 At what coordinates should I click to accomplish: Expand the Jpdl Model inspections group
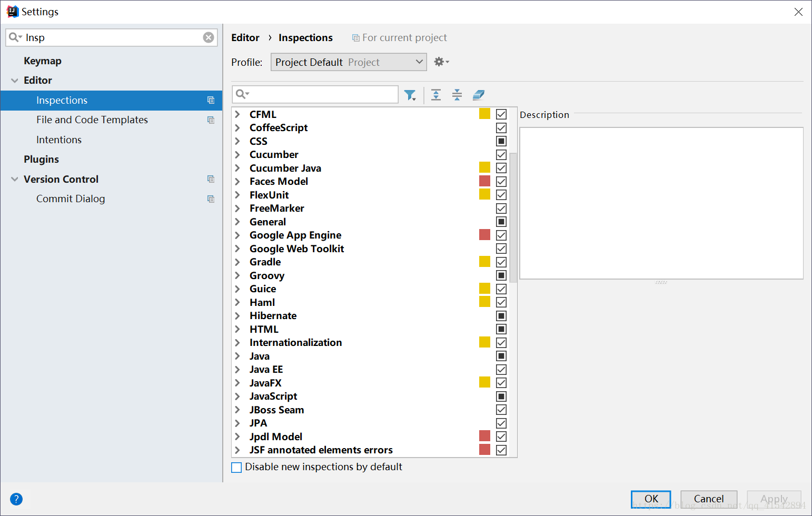click(237, 436)
